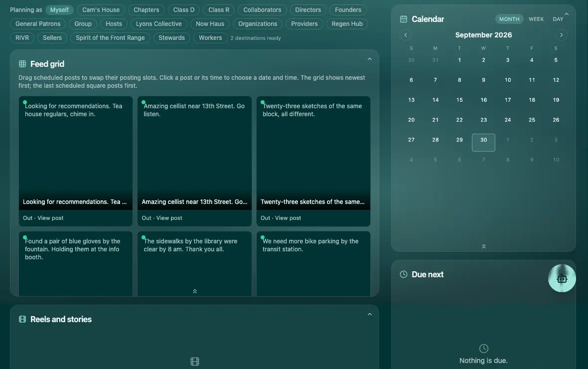Choose the Hosts chip
Image resolution: width=588 pixels, height=369 pixels.
tap(114, 23)
